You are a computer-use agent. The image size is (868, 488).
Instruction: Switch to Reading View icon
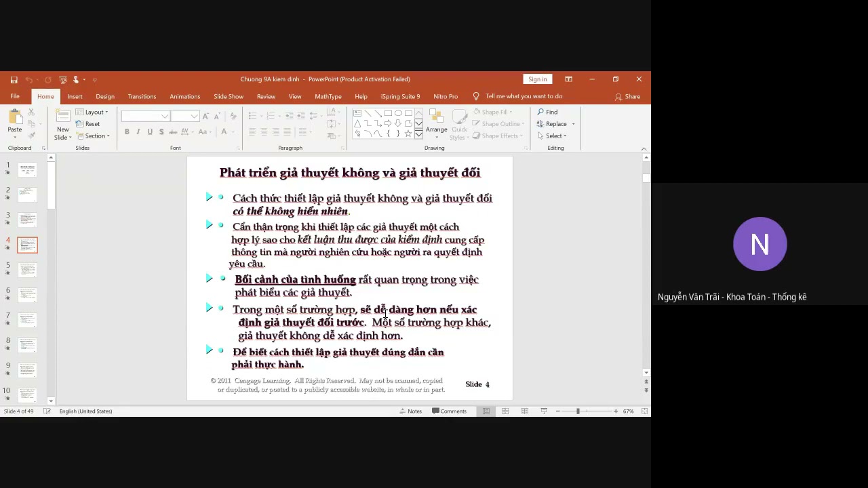[x=524, y=411]
